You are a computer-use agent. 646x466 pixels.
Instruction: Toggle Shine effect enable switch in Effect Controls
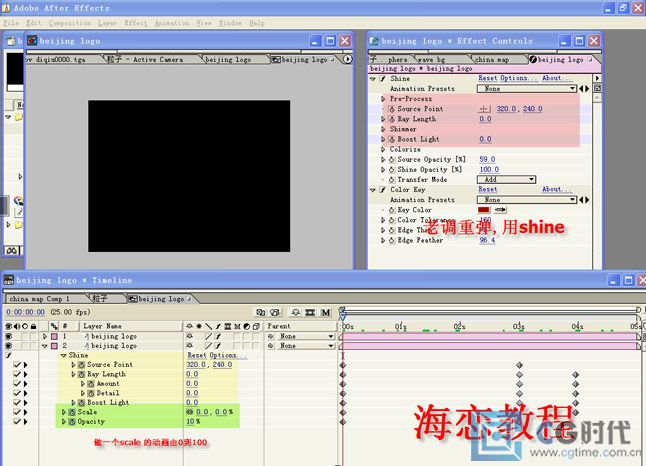tap(383, 78)
